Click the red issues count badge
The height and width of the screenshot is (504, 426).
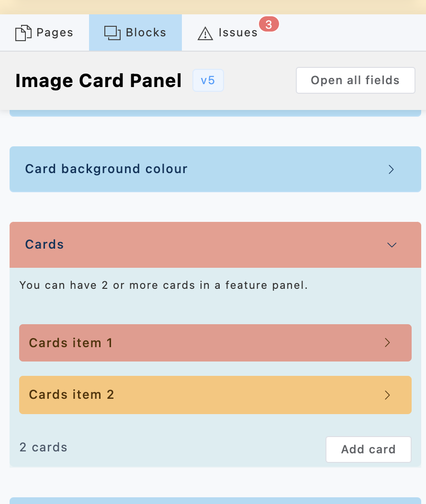tap(269, 25)
